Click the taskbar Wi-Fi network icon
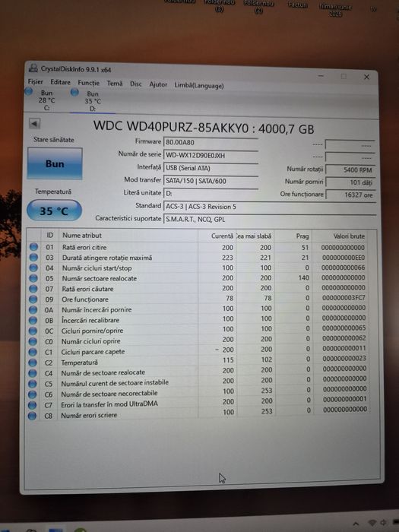 372,523
